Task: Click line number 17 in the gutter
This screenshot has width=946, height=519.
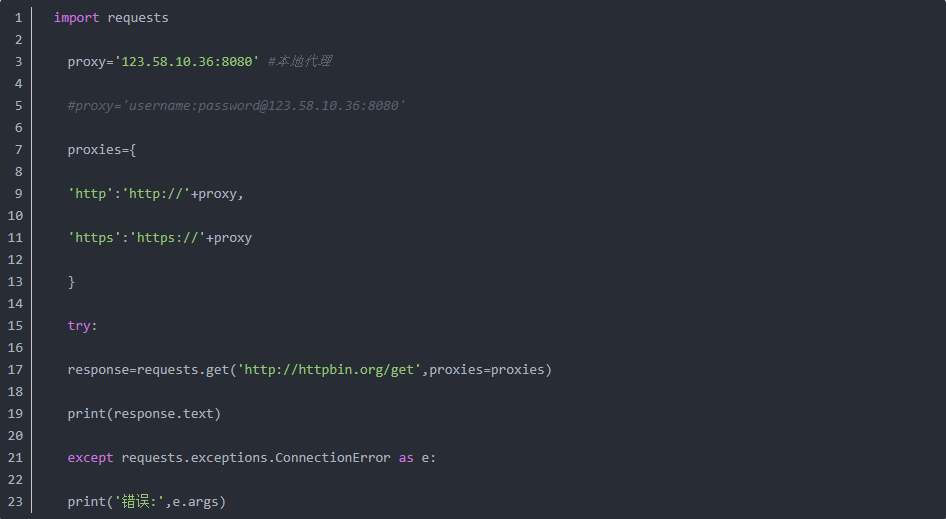Action: [x=15, y=370]
